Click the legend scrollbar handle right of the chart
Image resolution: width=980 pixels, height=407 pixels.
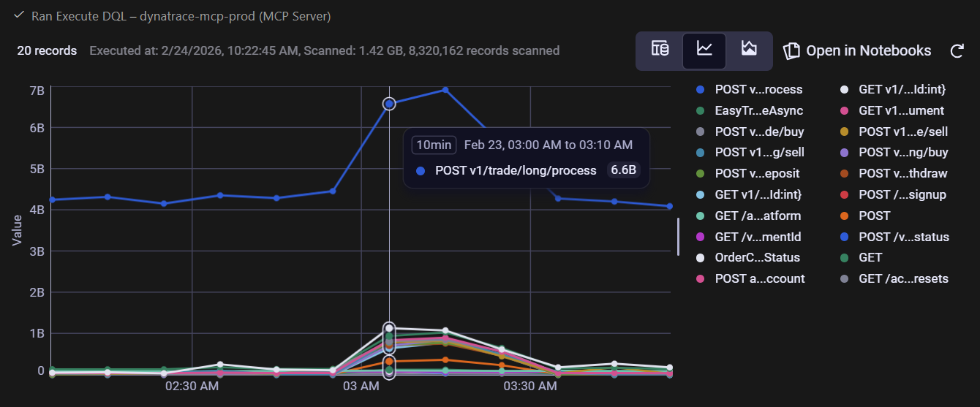click(678, 237)
